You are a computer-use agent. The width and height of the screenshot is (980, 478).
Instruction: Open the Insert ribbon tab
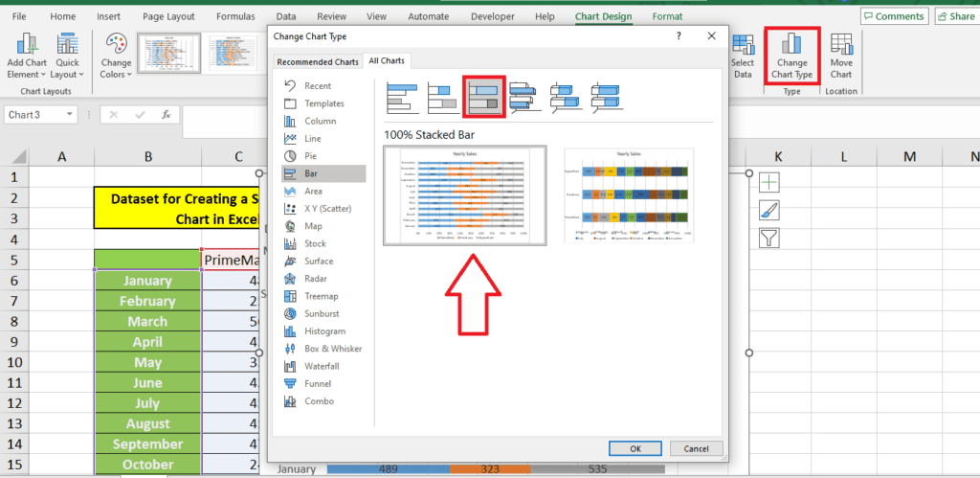pos(109,17)
